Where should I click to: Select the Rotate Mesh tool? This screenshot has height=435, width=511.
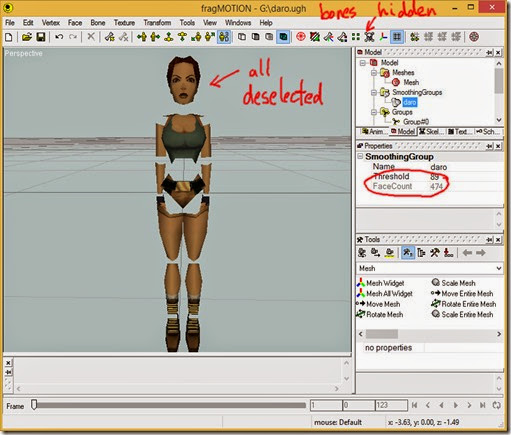380,314
